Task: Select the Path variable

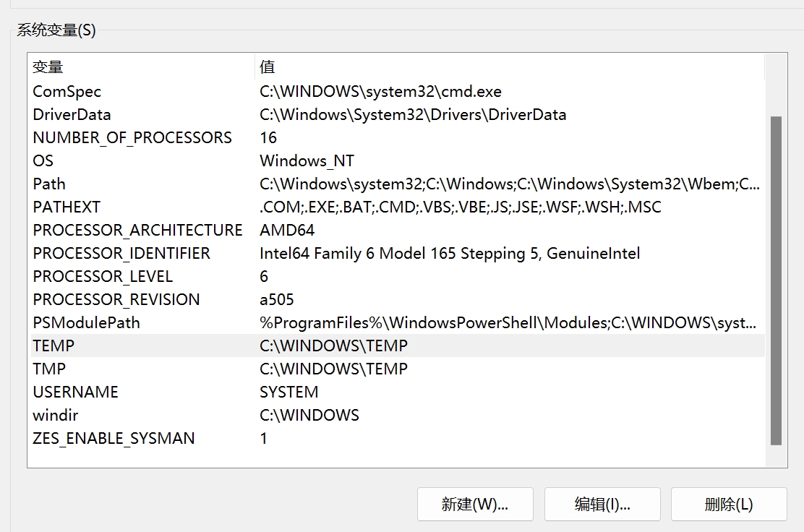Action: tap(49, 184)
